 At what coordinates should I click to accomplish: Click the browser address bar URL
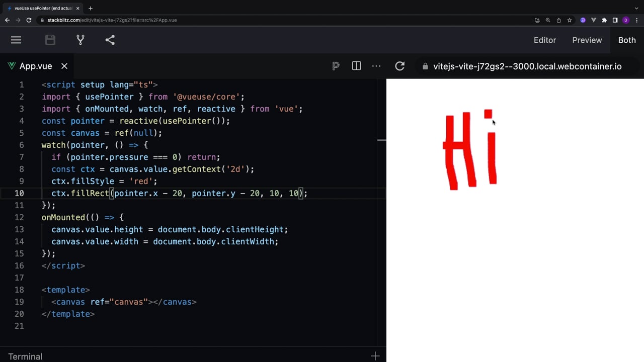[112, 20]
